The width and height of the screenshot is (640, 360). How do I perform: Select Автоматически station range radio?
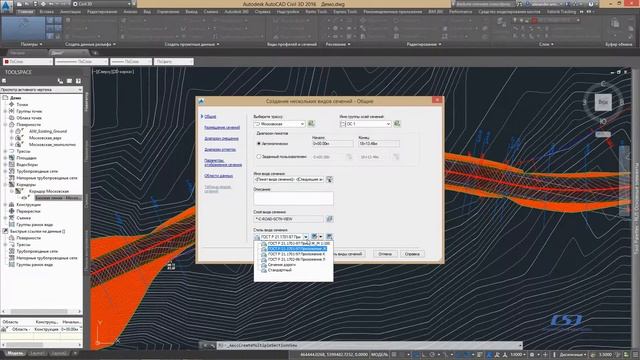click(259, 144)
